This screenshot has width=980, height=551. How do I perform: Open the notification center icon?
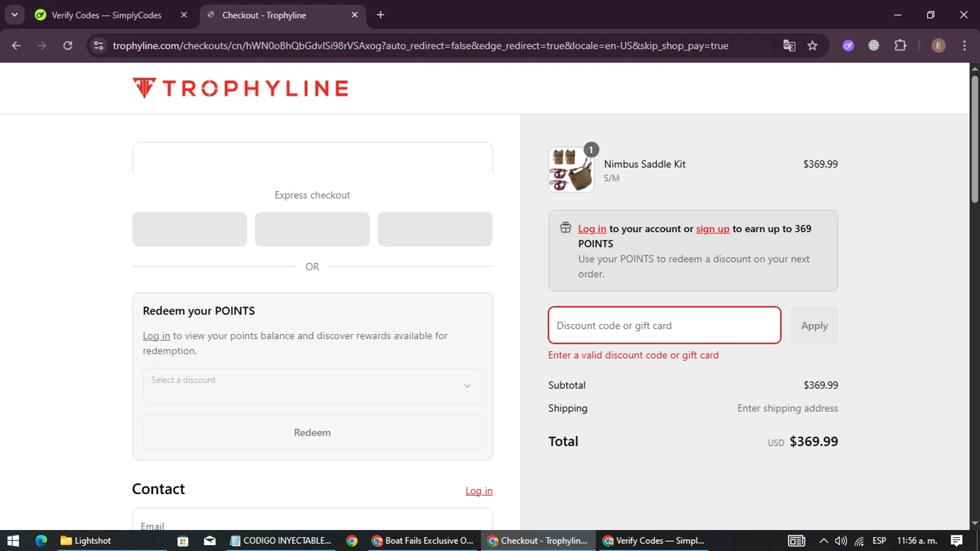point(957,541)
